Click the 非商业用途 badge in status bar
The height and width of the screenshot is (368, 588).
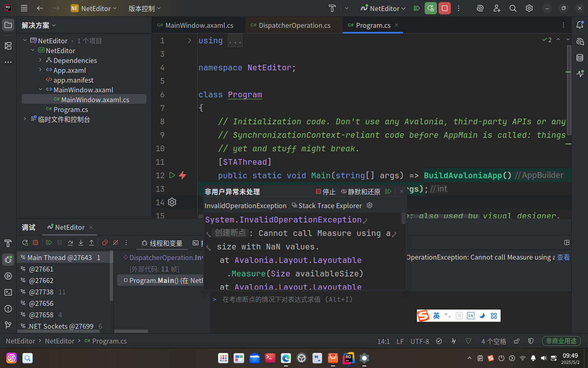(561, 341)
